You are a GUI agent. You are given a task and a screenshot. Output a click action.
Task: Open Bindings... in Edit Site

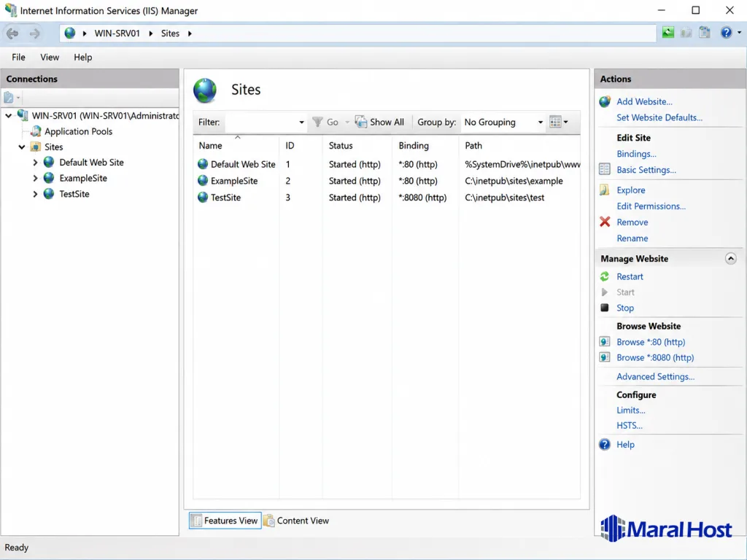tap(636, 154)
